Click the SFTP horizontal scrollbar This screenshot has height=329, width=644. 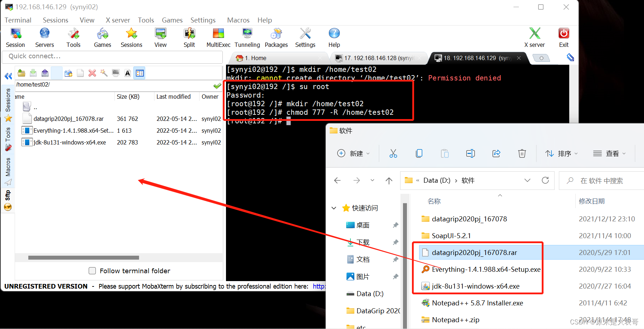(x=84, y=257)
